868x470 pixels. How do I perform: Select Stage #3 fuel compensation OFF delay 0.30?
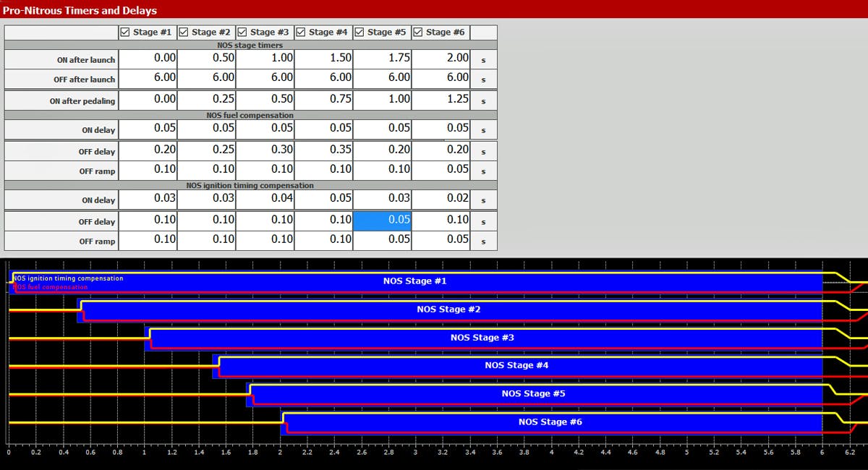[265, 150]
